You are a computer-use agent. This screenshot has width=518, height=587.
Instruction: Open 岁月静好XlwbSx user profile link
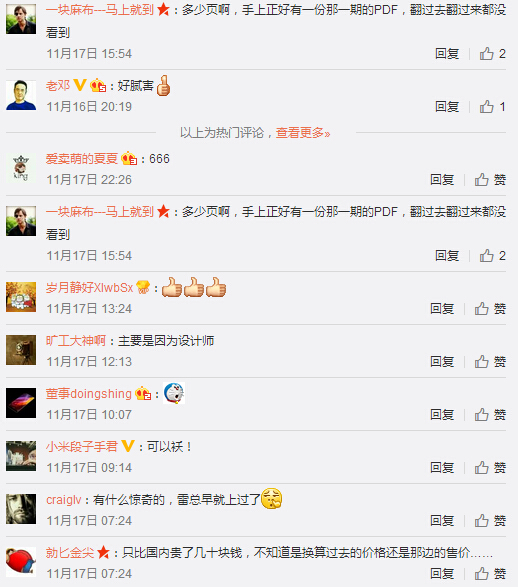tap(89, 288)
